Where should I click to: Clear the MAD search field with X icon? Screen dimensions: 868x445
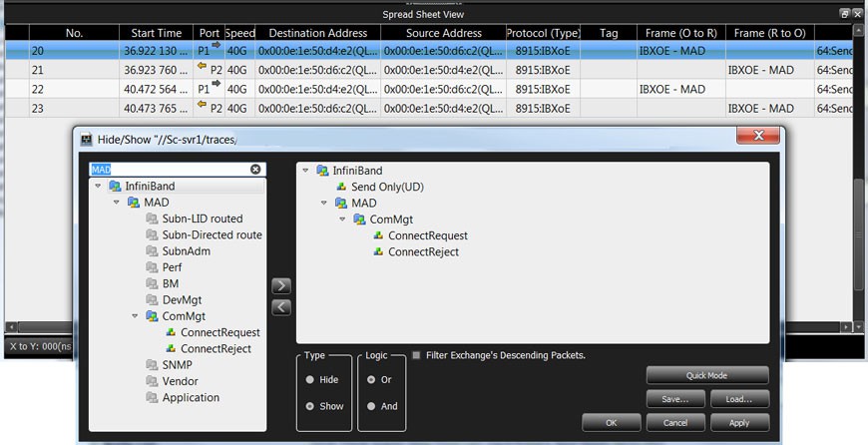click(255, 170)
